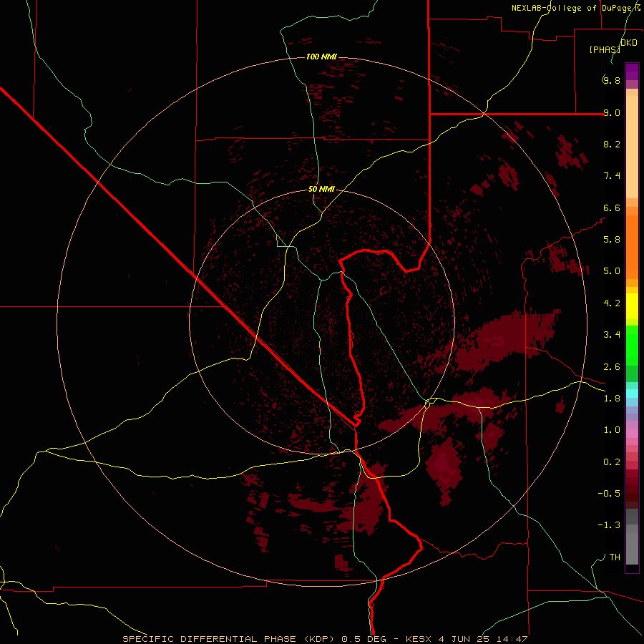Click the -1.3 scale value
This screenshot has height=644, width=644.
coord(609,525)
